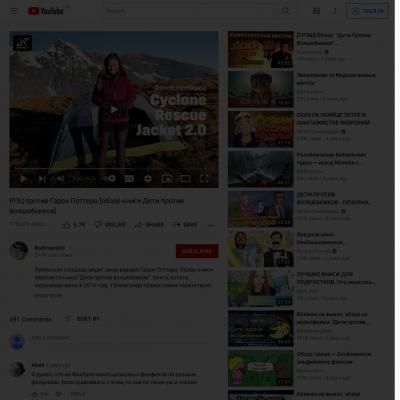Open the three-dot settings menu in header
The image size is (400, 400).
[x=335, y=11]
